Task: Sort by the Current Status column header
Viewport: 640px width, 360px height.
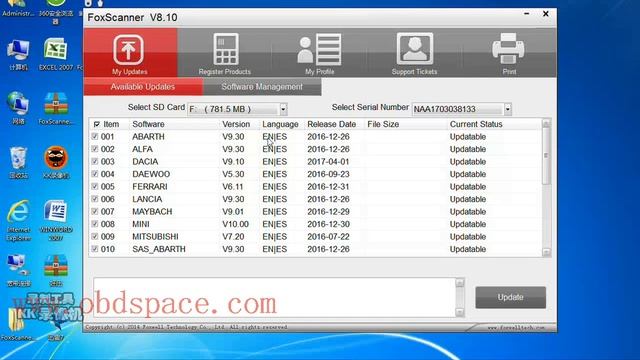Action: (476, 124)
